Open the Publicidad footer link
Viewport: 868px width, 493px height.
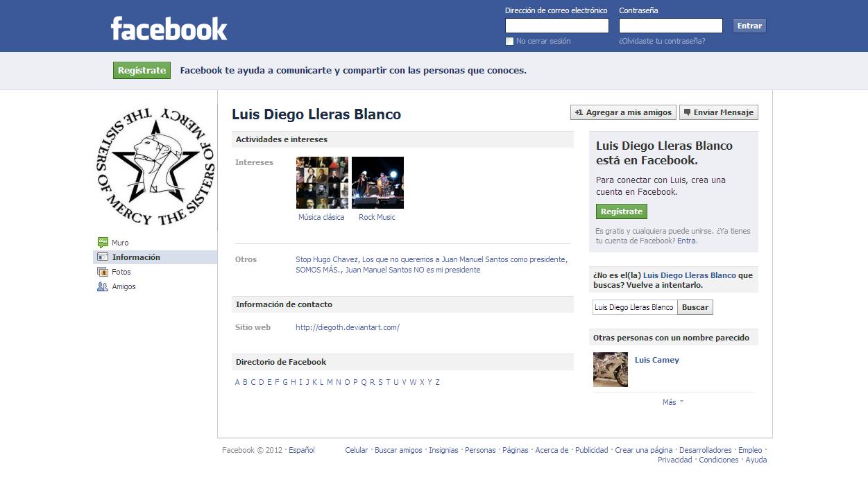pyautogui.click(x=592, y=450)
